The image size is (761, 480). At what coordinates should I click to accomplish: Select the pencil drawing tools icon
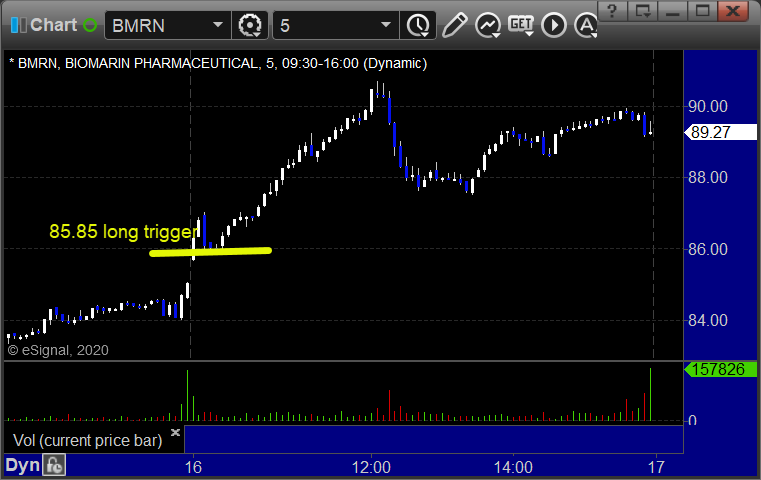pyautogui.click(x=454, y=25)
